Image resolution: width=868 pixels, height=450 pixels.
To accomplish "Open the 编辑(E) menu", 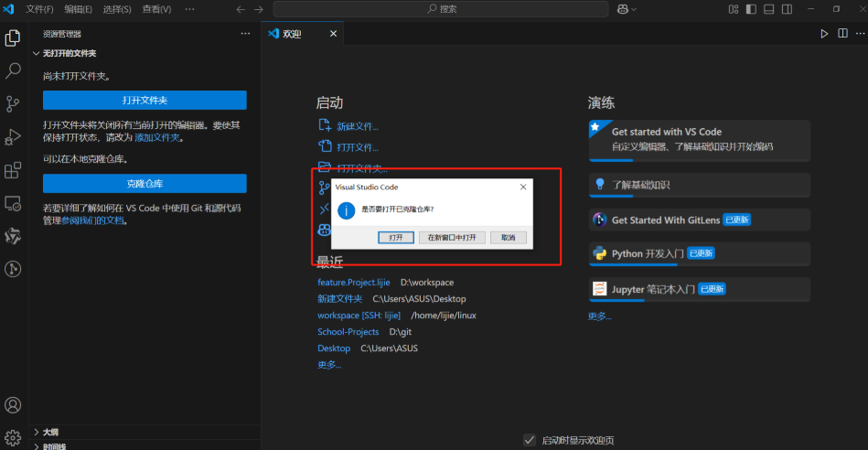I will [x=78, y=9].
